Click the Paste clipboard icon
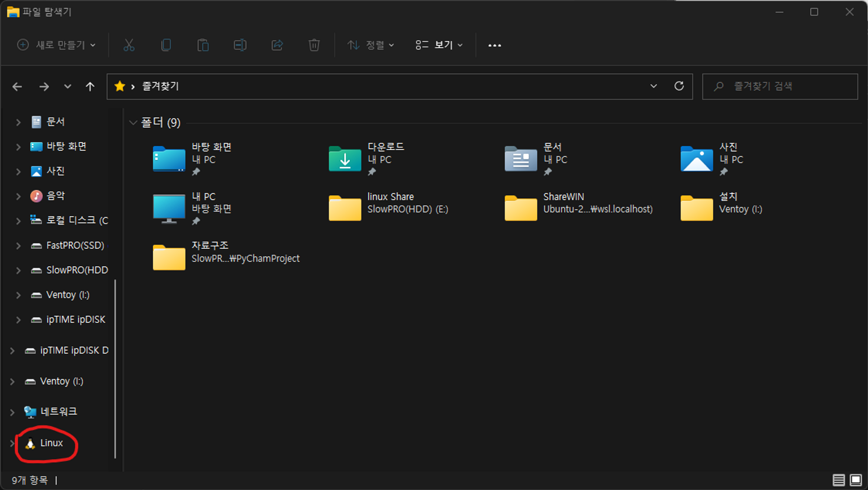 point(203,45)
